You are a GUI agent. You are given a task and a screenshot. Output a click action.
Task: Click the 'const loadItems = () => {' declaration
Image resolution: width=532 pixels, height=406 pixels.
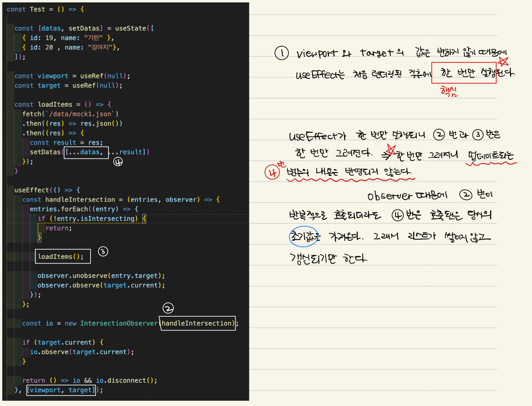pos(63,104)
